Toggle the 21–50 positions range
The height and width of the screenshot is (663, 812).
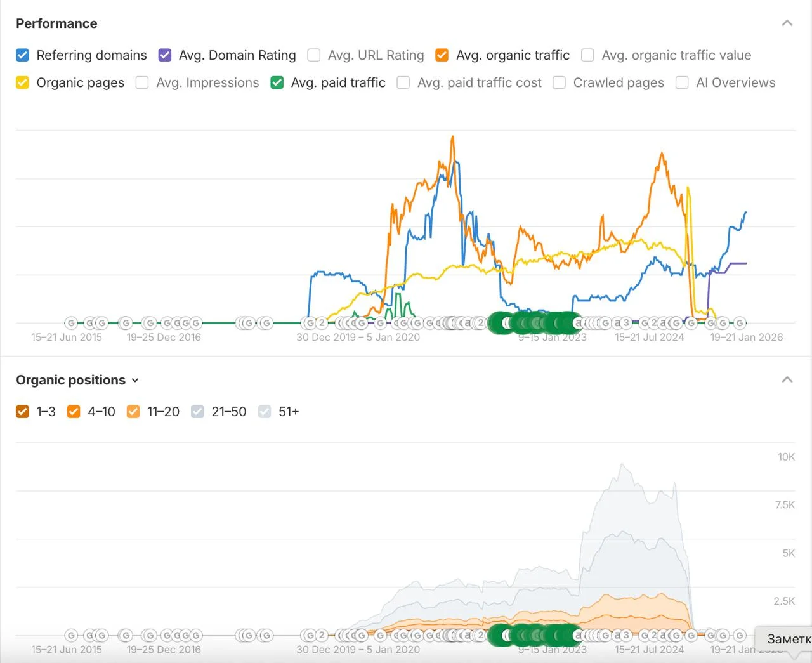tap(198, 412)
